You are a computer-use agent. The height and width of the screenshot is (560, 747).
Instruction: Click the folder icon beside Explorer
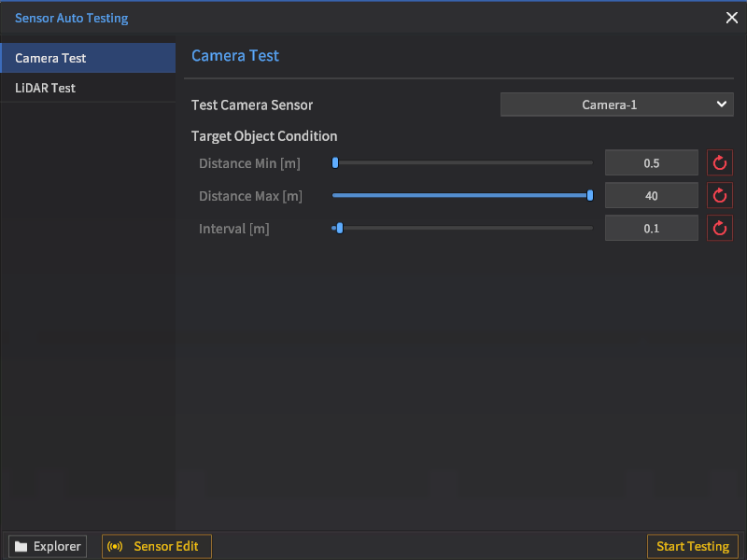point(21,547)
